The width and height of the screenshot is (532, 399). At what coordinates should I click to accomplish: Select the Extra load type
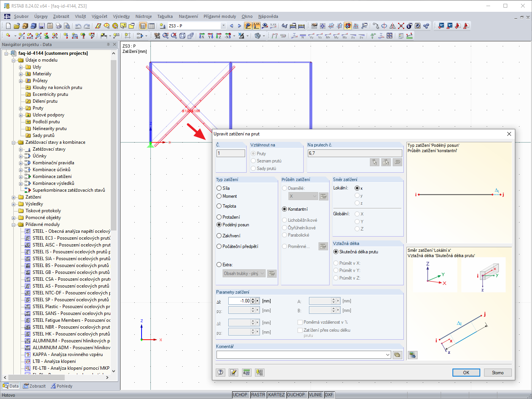[x=219, y=265]
